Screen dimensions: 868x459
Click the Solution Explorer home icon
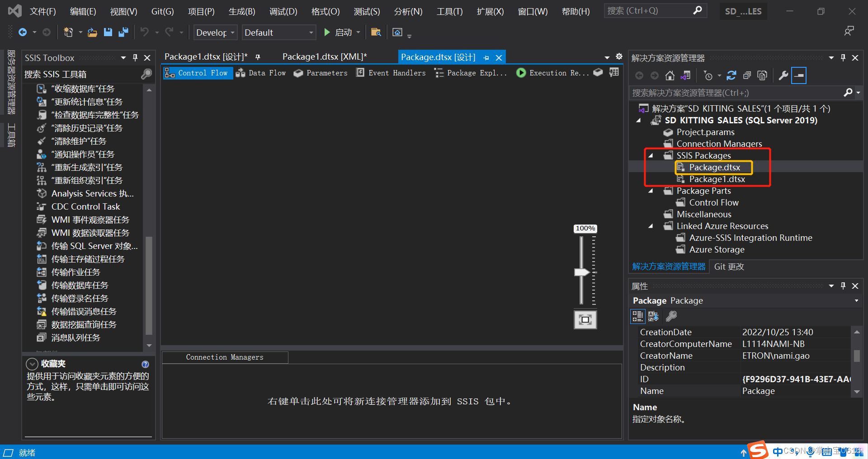point(670,75)
